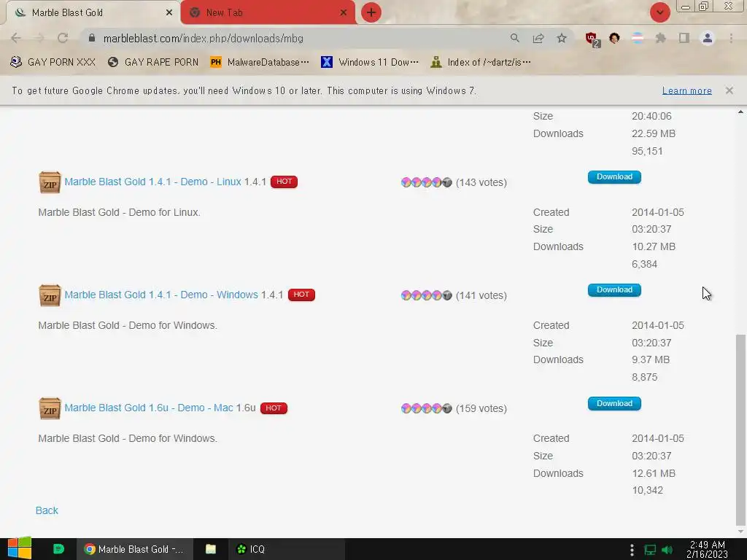The image size is (747, 560).
Task: Open the new tab plus button
Action: click(x=371, y=12)
